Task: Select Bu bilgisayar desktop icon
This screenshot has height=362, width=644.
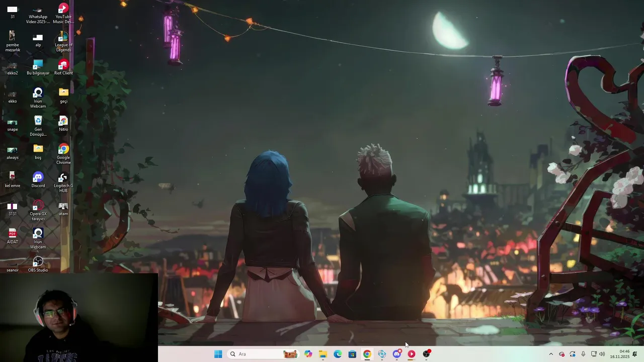Action: (x=38, y=67)
